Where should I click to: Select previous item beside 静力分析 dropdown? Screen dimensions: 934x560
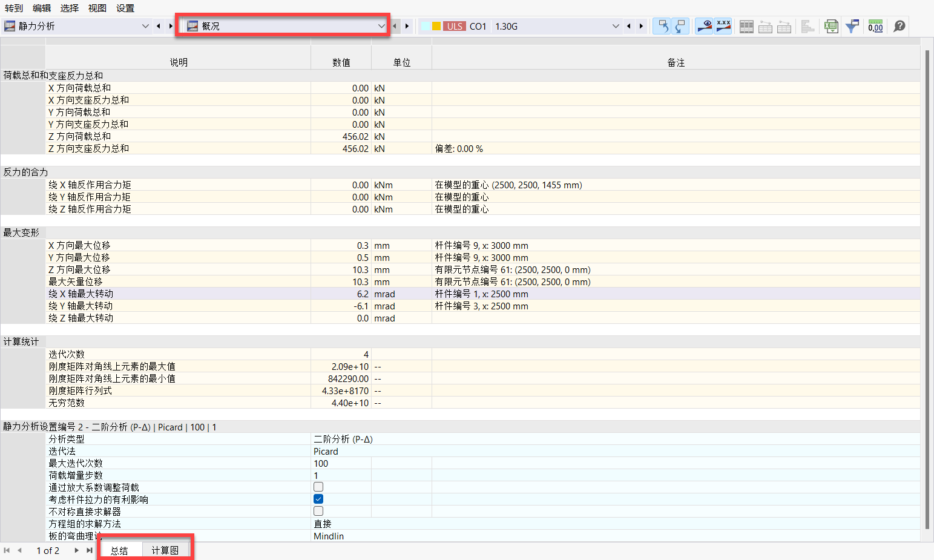coord(159,26)
